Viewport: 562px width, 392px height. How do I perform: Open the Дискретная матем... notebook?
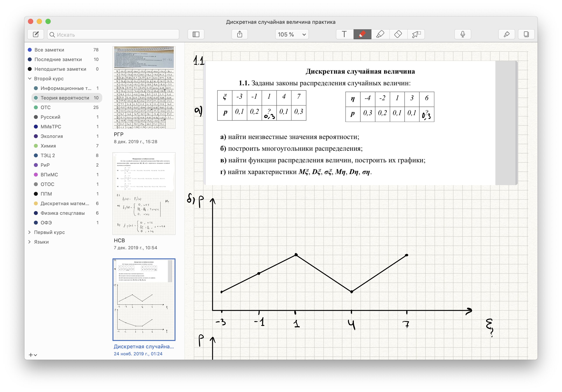point(67,203)
